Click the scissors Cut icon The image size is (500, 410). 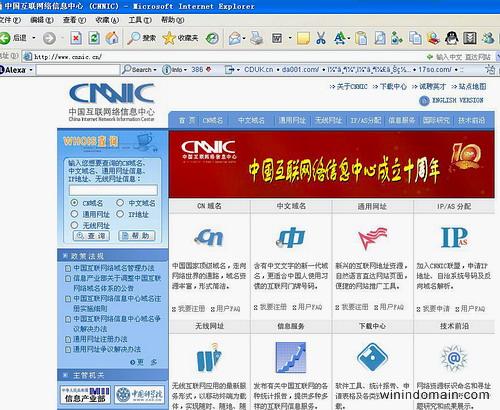(x=321, y=38)
